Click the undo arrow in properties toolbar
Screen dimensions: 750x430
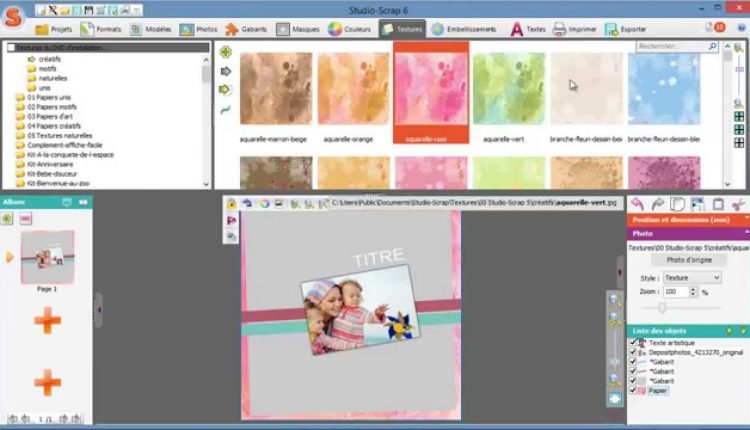[637, 204]
